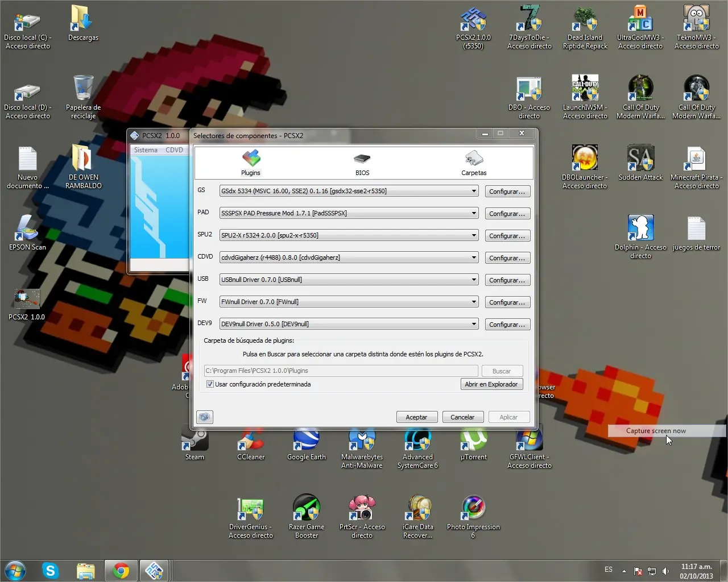Select DBOLauncher desktop shortcut
Viewport: 728px width, 582px height.
coord(585,167)
